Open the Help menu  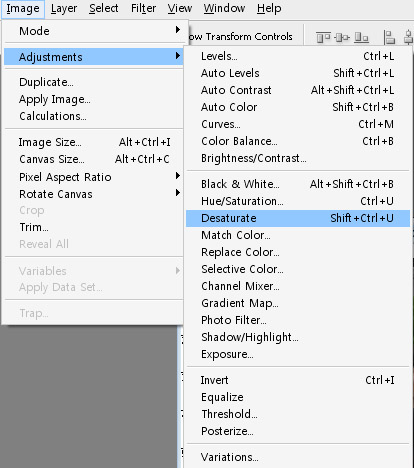(269, 9)
